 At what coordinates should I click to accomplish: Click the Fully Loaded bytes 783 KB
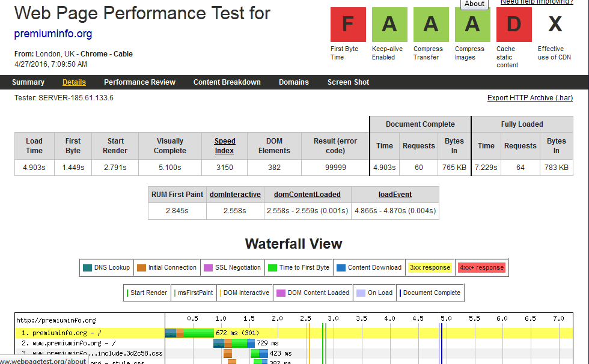coord(557,168)
